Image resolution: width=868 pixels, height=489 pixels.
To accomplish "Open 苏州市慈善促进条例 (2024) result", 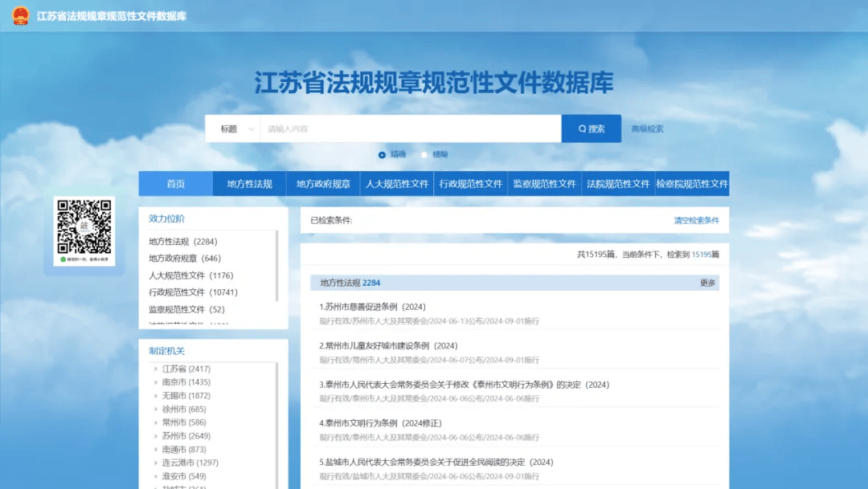I will coord(373,307).
